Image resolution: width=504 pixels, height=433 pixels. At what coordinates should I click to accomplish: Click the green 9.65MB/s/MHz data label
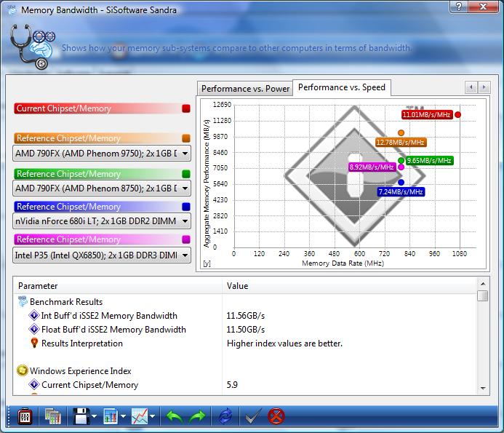pos(429,161)
